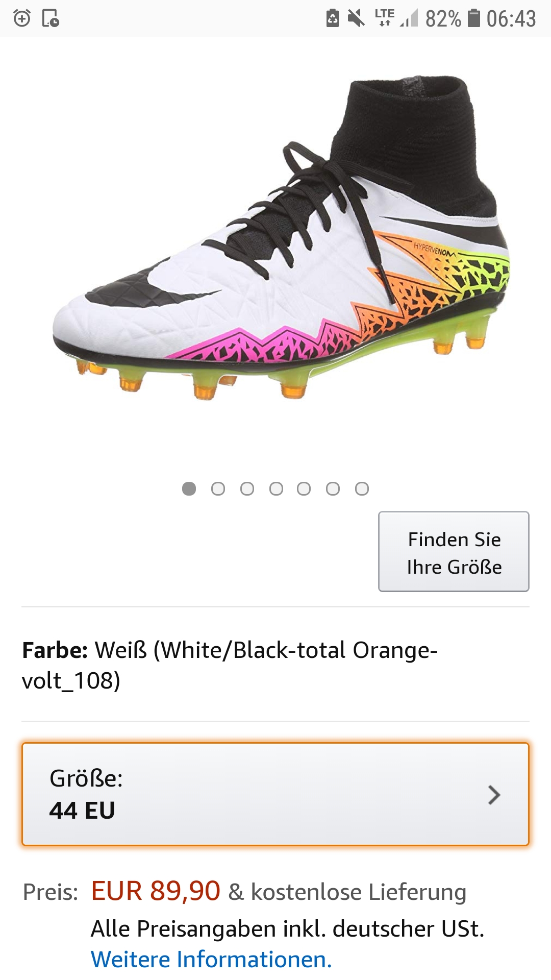Viewport: 551px width, 980px height.
Task: Open the alarm clock status icon
Action: (21, 18)
